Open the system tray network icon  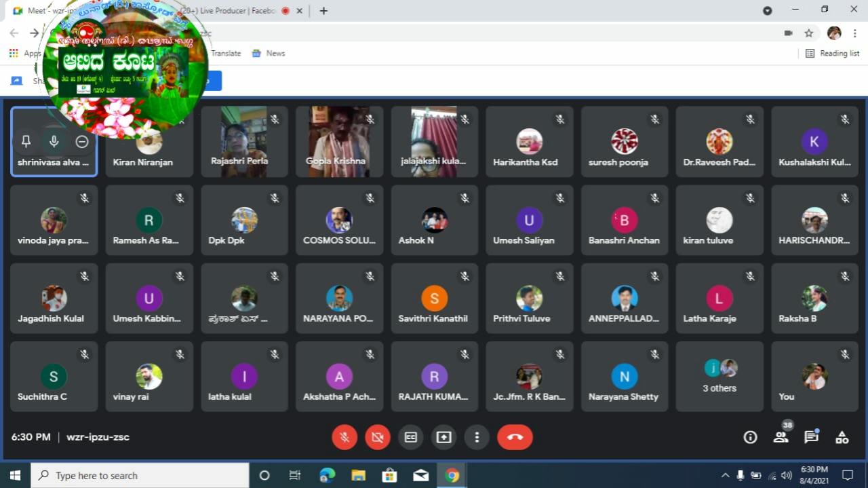(771, 475)
